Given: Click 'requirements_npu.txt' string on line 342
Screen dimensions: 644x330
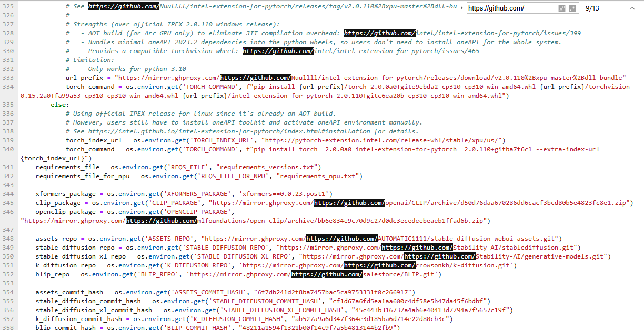Looking at the screenshot, I should (318, 176).
